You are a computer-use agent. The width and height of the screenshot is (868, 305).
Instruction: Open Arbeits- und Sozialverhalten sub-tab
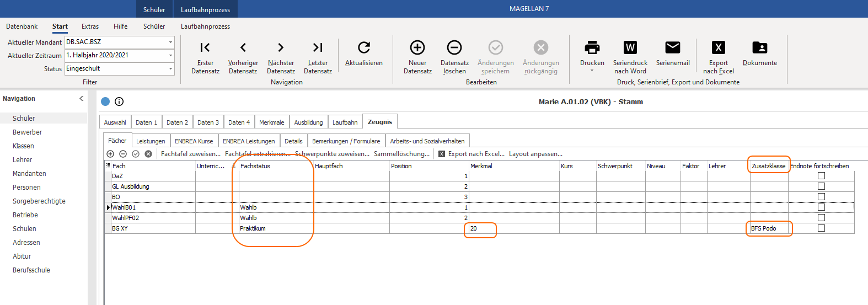click(427, 141)
